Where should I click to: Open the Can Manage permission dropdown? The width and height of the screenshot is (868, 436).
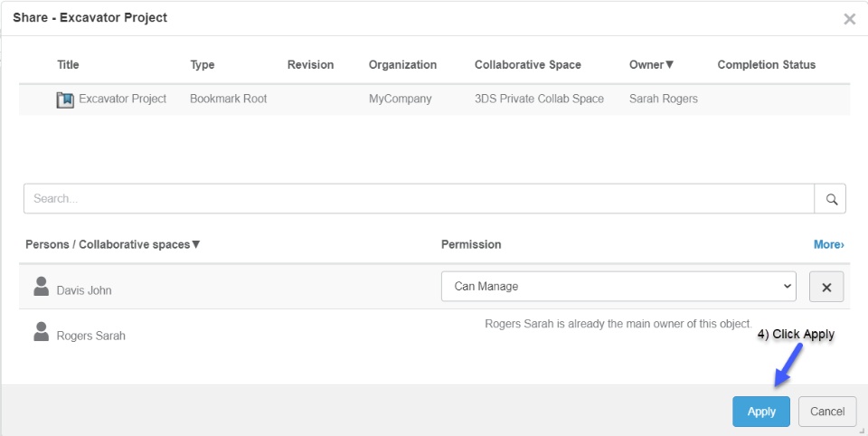[618, 287]
